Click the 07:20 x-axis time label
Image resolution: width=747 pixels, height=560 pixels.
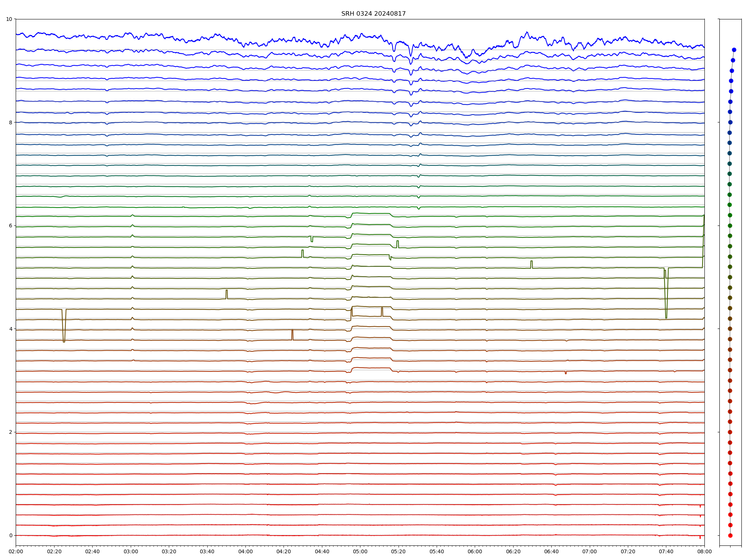628,551
